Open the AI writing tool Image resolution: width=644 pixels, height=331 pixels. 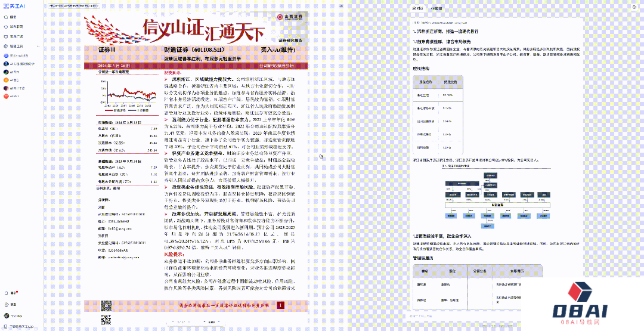point(14,71)
